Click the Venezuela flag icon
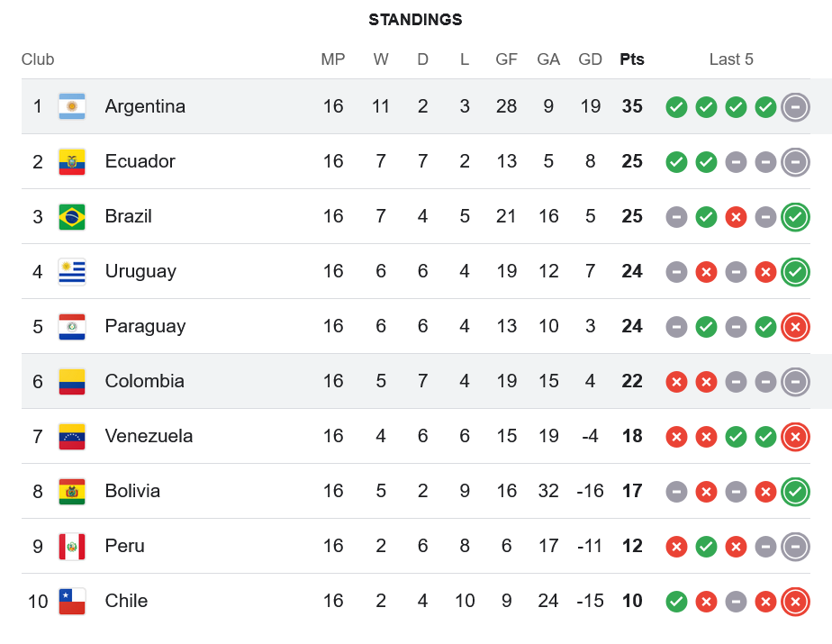Screen dimensions: 832x644 pos(72,436)
